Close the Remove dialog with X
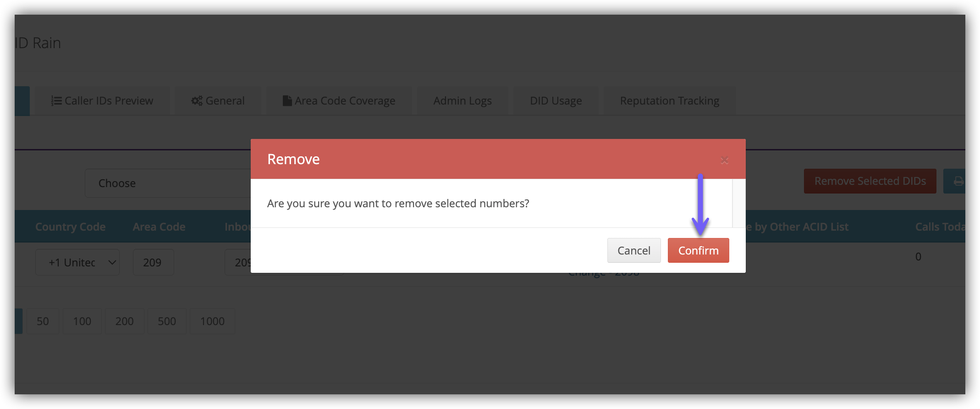980x409 pixels. click(724, 160)
